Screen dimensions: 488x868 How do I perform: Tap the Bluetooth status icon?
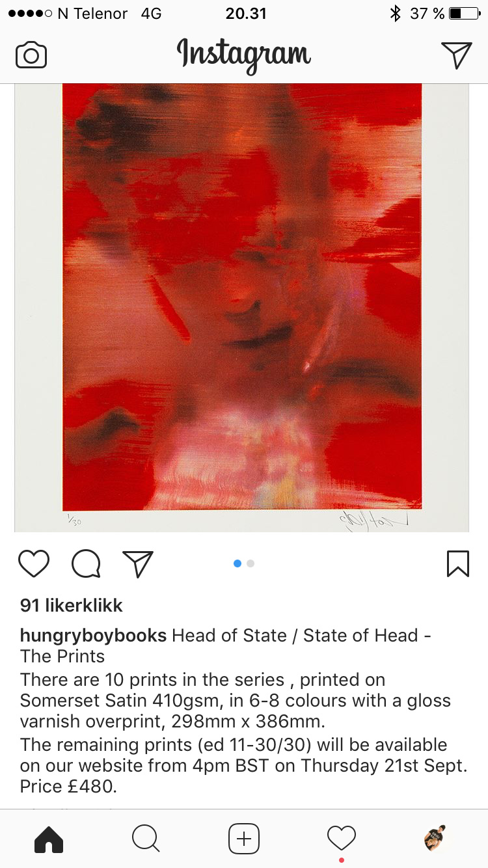tap(395, 14)
